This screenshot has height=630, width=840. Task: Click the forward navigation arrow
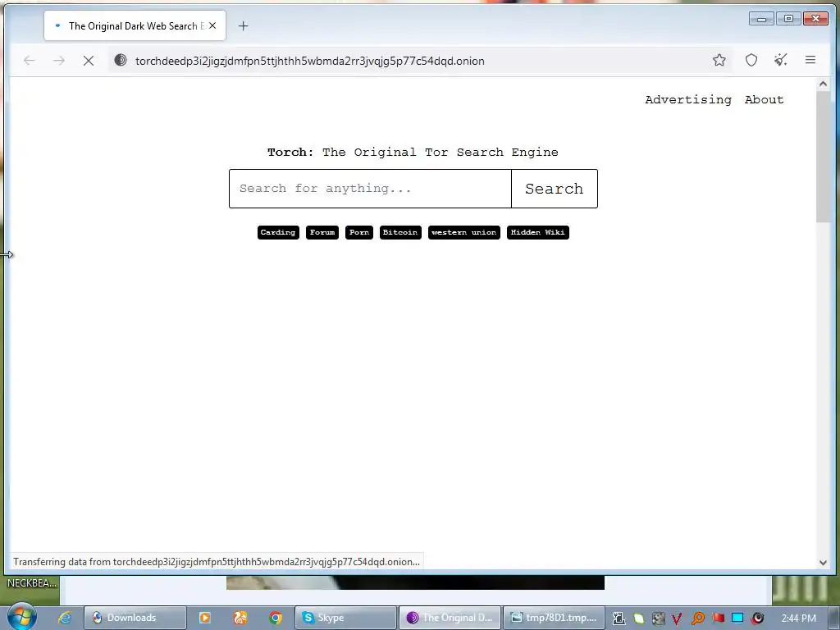(59, 61)
